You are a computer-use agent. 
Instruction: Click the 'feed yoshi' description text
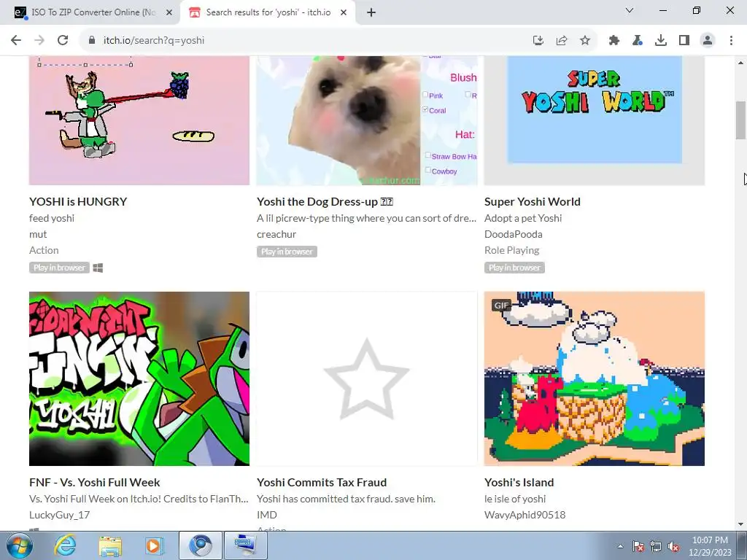point(52,218)
